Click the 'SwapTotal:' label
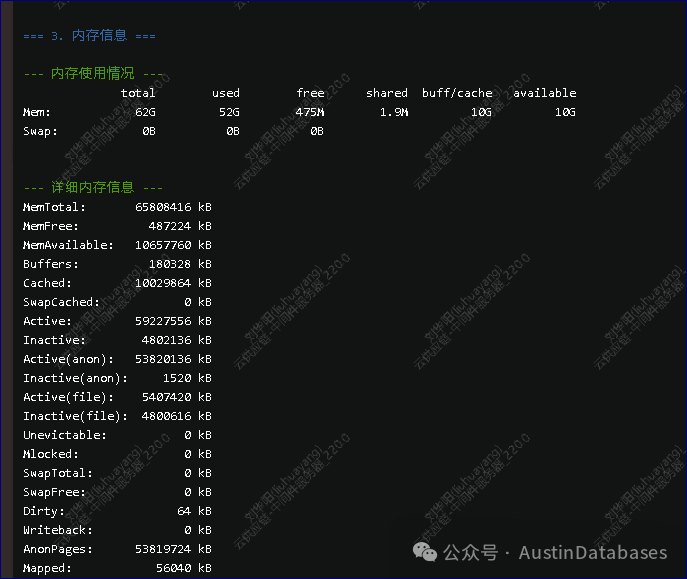The height and width of the screenshot is (579, 687). pos(57,473)
